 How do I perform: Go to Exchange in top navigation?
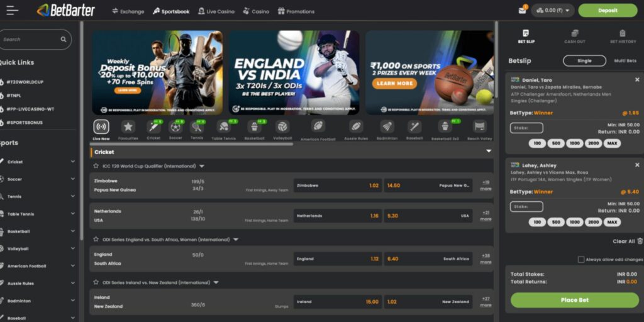[128, 11]
